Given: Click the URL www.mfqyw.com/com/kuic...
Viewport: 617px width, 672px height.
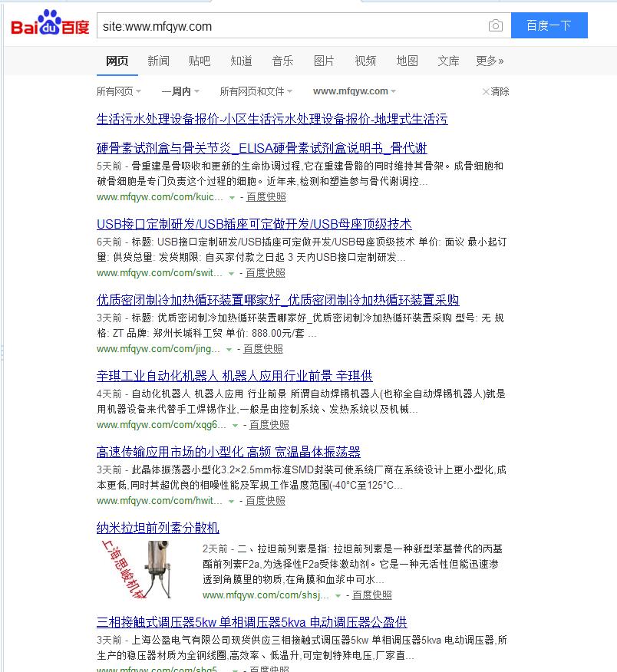Looking at the screenshot, I should tap(160, 196).
